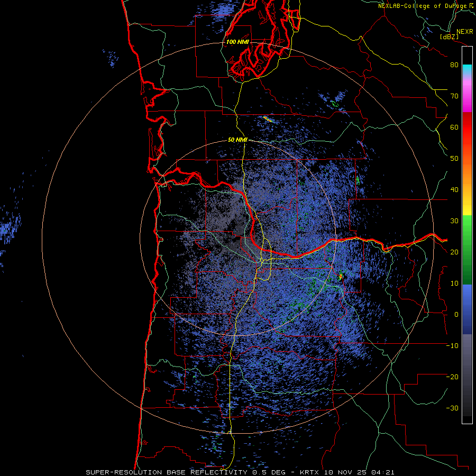
Task: Click the 50 NMI range ring label
Action: tap(237, 140)
